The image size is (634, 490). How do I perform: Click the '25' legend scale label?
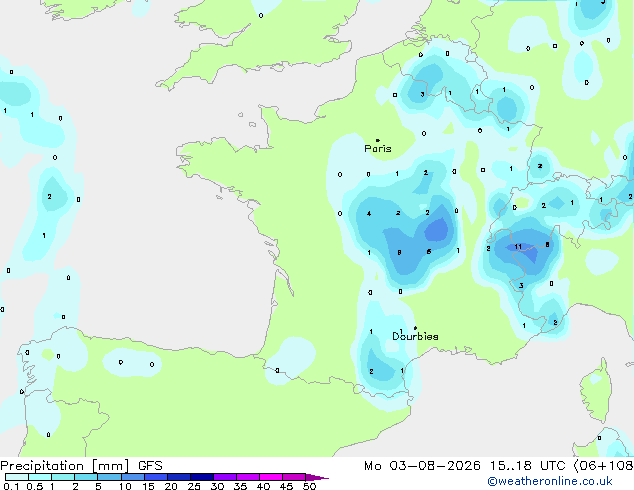pyautogui.click(x=194, y=486)
